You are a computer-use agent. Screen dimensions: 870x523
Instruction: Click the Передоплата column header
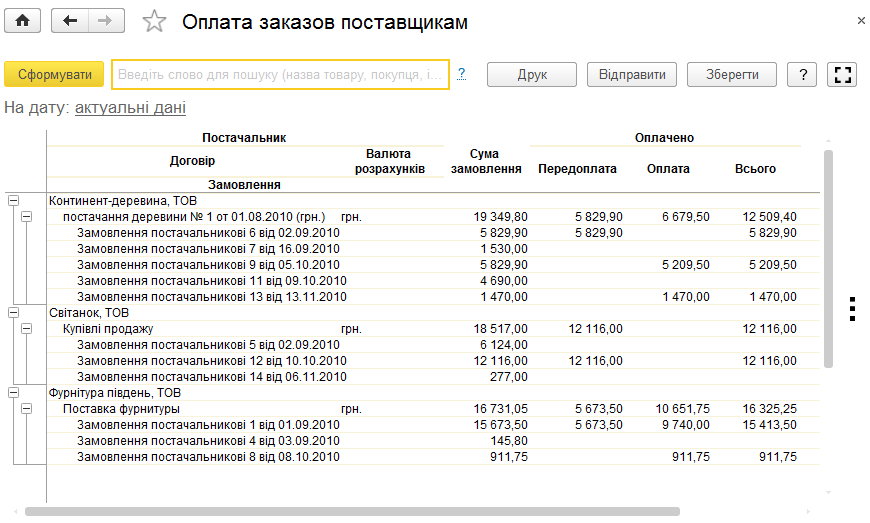pos(577,169)
